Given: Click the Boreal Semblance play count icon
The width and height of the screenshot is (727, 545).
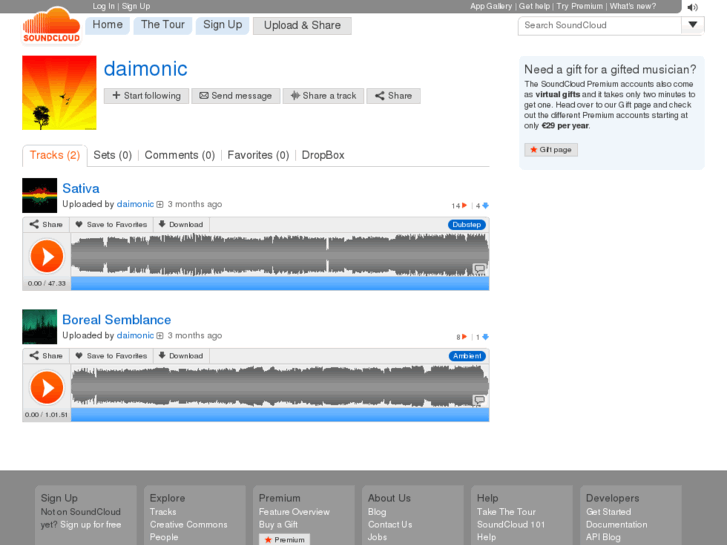Looking at the screenshot, I should point(464,337).
